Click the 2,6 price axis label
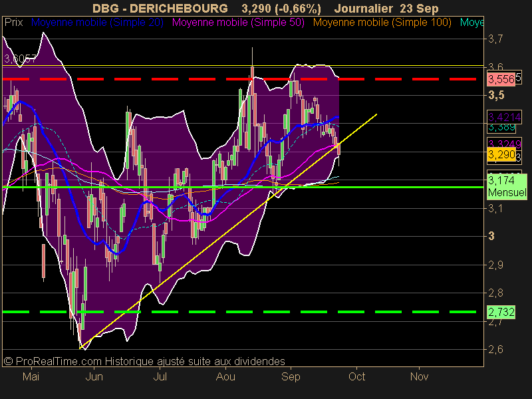Screen dimensions: 532x399 pyautogui.click(x=495, y=349)
